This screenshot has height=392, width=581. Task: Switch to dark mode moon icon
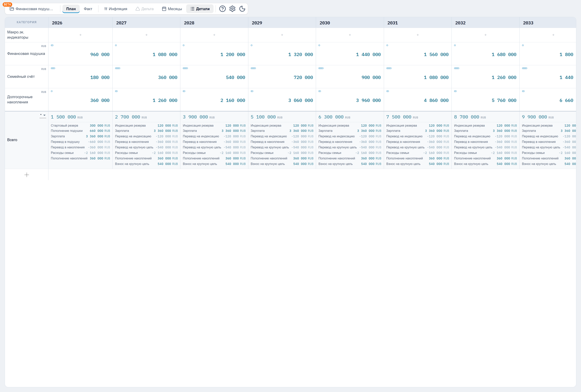click(x=242, y=9)
